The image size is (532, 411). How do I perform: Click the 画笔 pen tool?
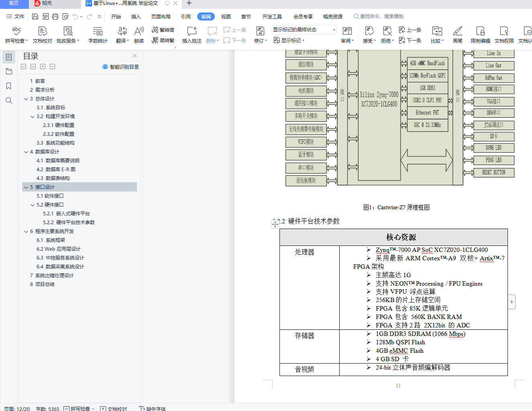[458, 35]
